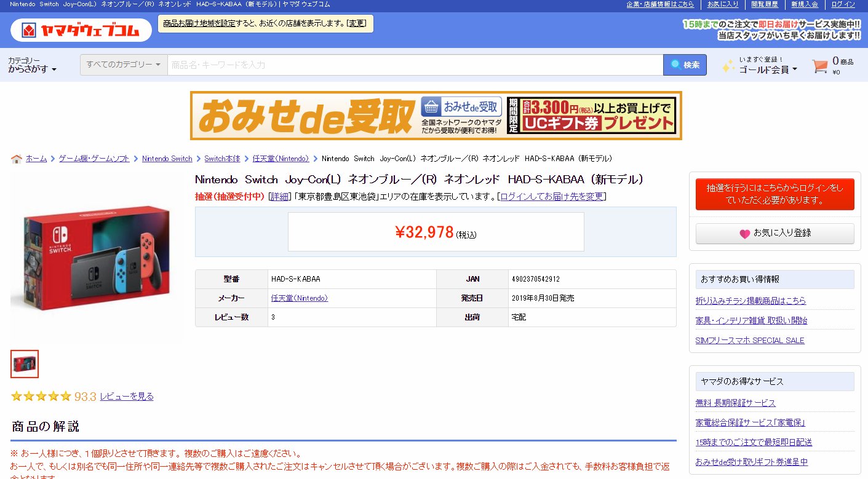Click the おみせde受取 banner

click(x=436, y=116)
